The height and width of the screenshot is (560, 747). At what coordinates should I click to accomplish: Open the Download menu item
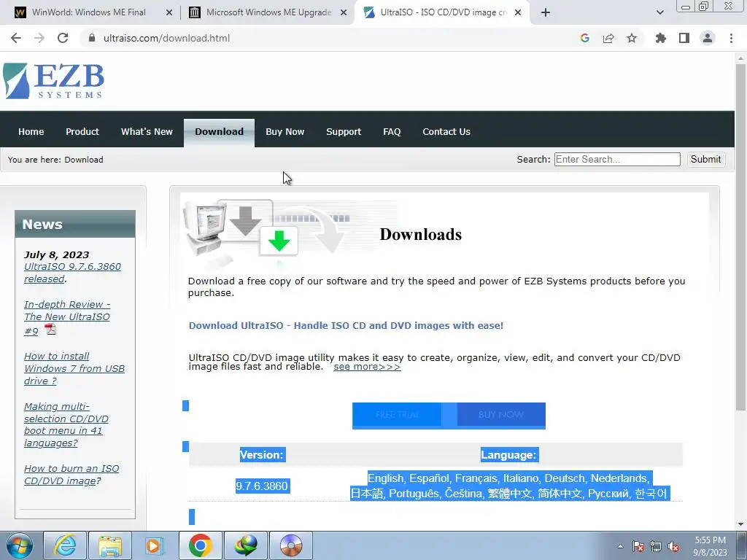pos(219,133)
